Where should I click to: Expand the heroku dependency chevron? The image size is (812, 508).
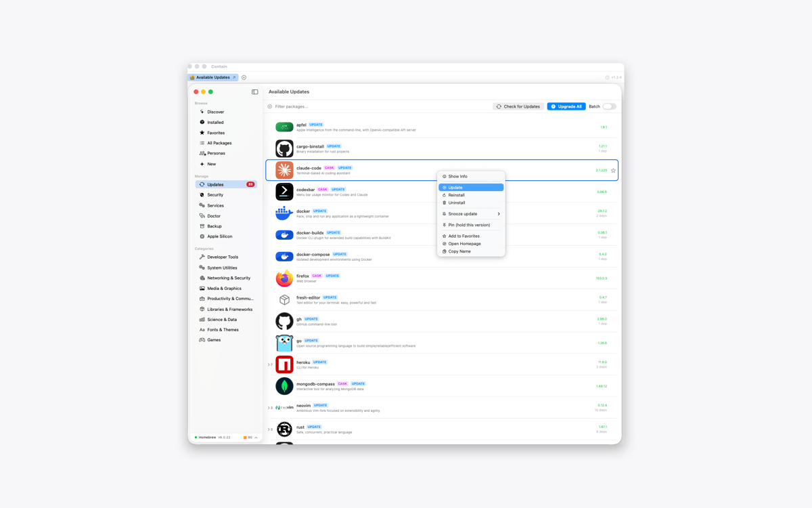(270, 365)
